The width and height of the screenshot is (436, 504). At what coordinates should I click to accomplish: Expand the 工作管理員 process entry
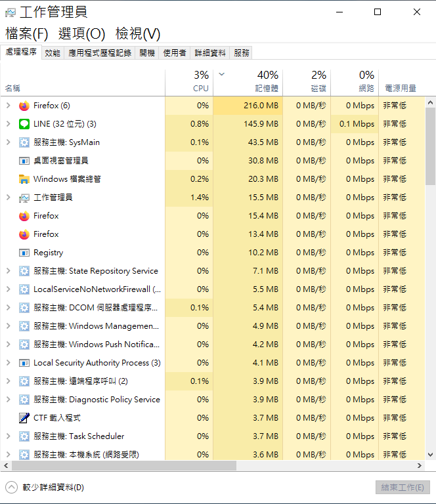(x=9, y=198)
